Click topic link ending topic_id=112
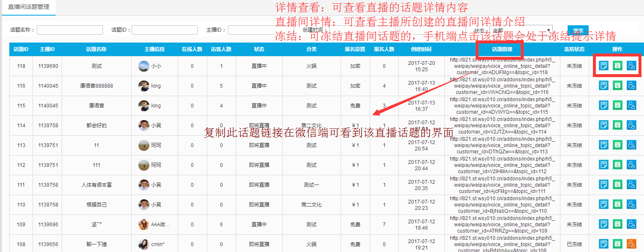The image size is (644, 252). click(502, 165)
